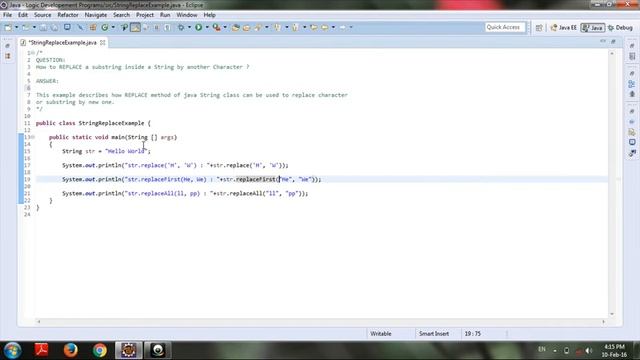Expand the Debug launch dropdown arrow
Viewport: 640px width, 360px height.
tap(189, 27)
